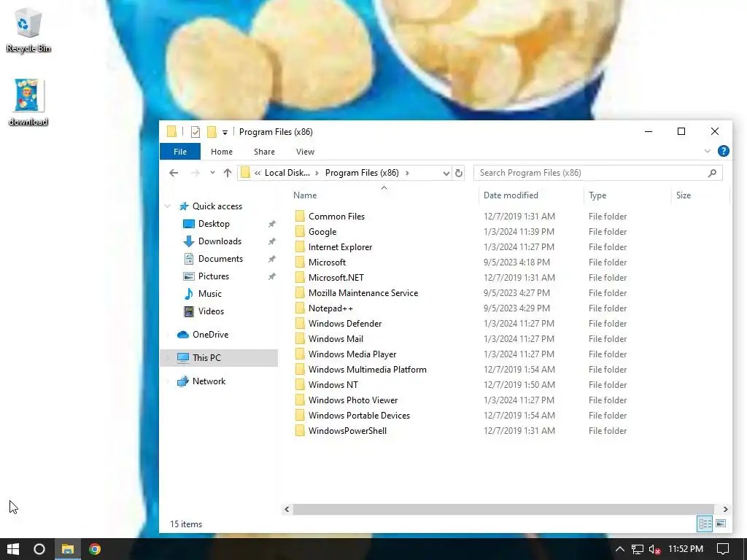Click the horizontal scrollbar right arrow
This screenshot has width=747, height=560.
726,509
